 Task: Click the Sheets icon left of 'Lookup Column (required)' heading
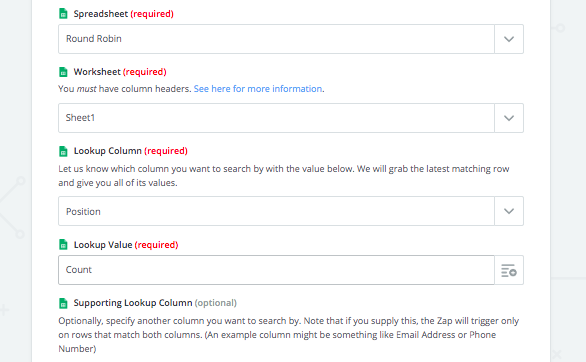(63, 151)
